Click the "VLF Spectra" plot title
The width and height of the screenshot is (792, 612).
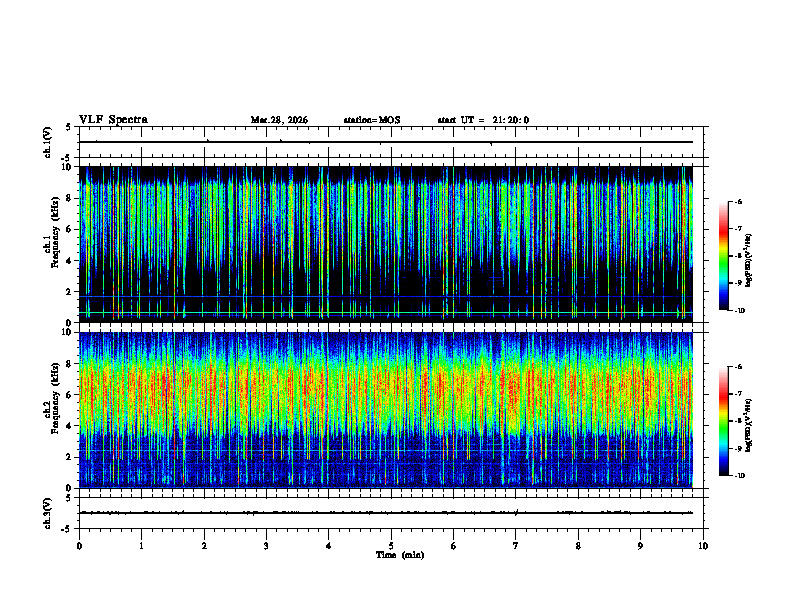[x=113, y=120]
